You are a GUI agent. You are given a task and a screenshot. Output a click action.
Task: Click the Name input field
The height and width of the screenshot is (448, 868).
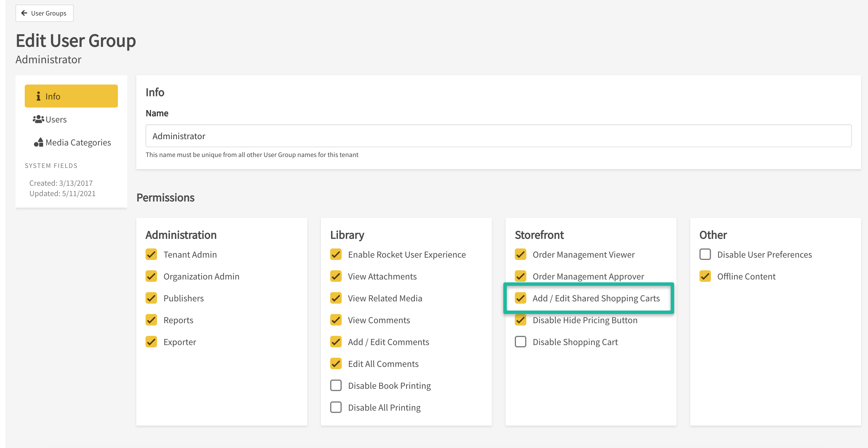click(x=498, y=136)
